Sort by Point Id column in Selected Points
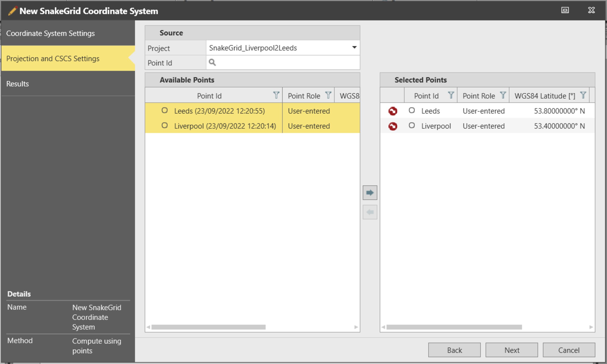The height and width of the screenshot is (364, 607). click(x=426, y=96)
